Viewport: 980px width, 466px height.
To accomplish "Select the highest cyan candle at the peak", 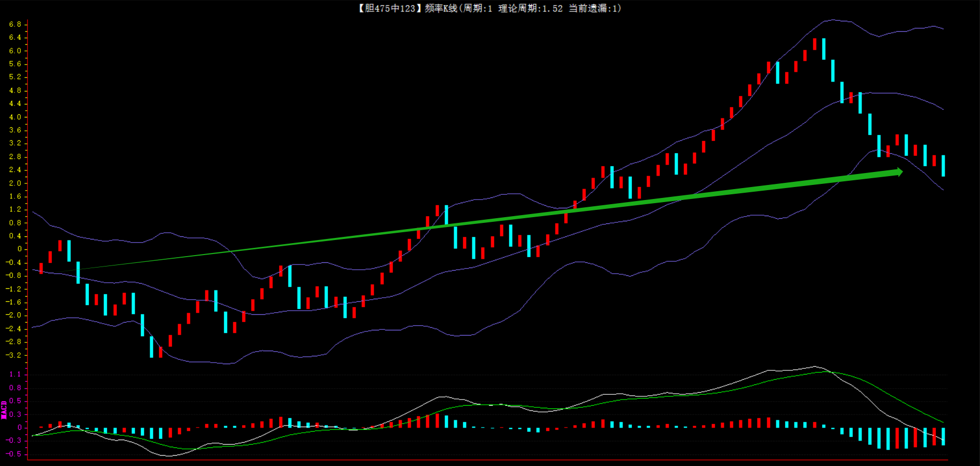I will [x=824, y=48].
